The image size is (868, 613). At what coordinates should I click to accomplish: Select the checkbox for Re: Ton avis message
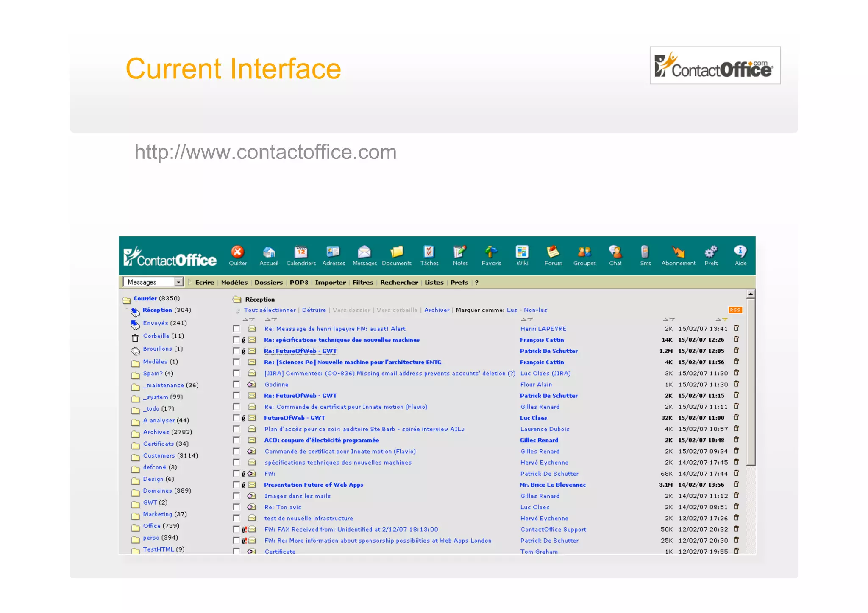236,507
